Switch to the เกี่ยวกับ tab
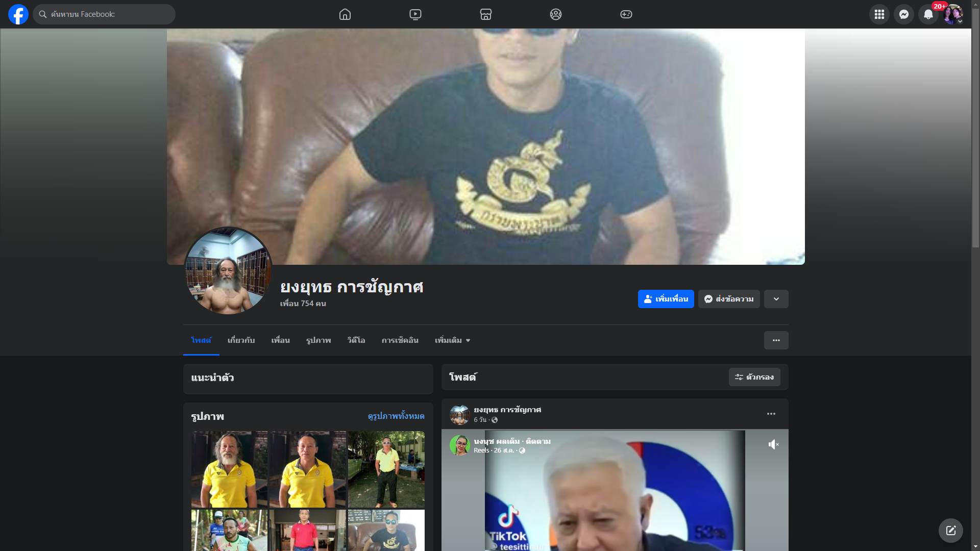980x551 pixels. pos(241,340)
